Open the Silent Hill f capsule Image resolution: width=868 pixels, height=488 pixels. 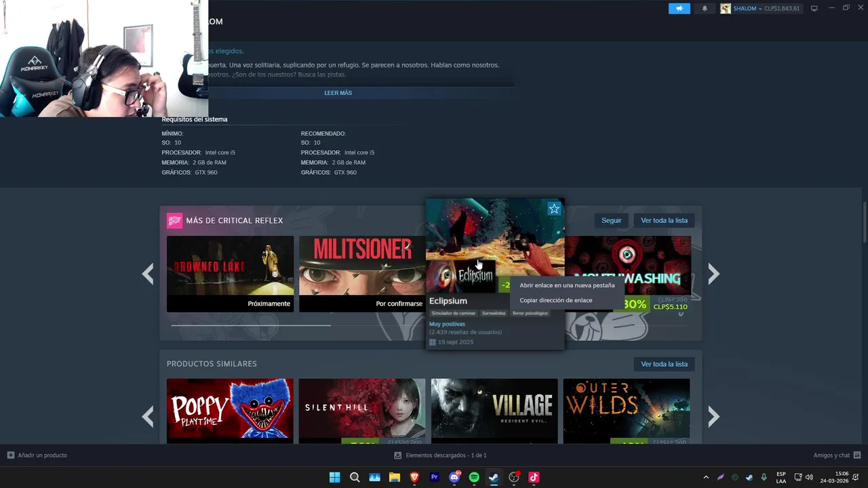pyautogui.click(x=362, y=411)
